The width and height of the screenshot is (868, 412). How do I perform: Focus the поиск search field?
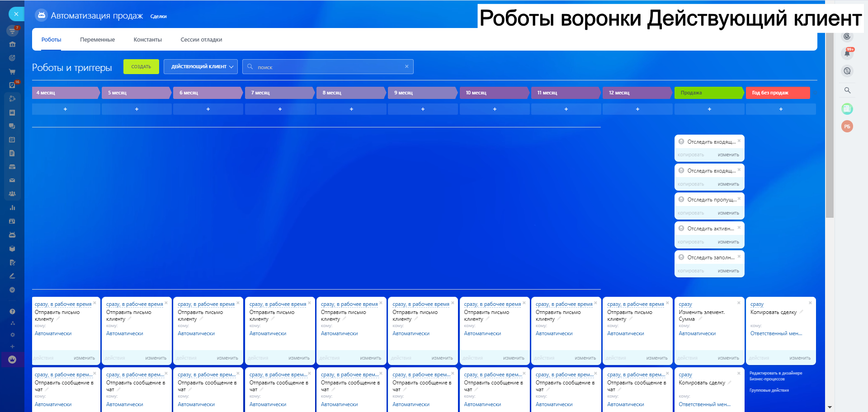click(328, 67)
